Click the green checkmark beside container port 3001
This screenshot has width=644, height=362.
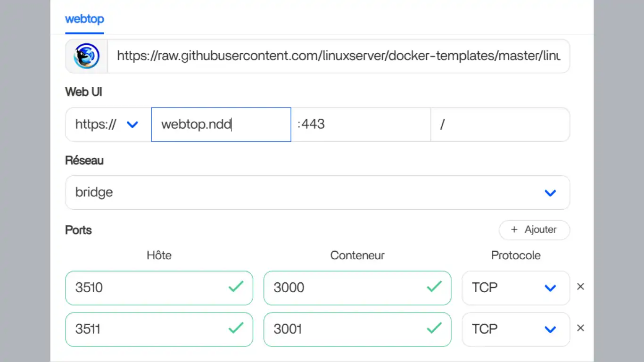click(434, 329)
